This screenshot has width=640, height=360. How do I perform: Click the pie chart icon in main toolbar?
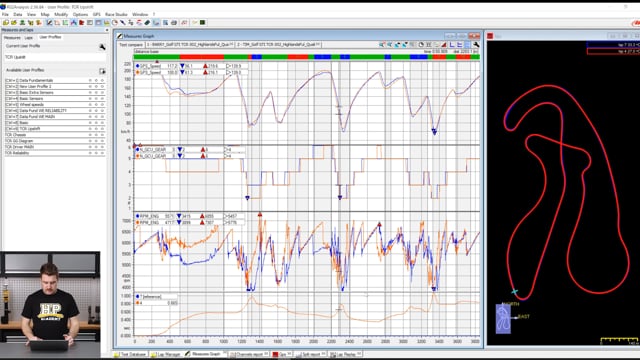point(115,23)
